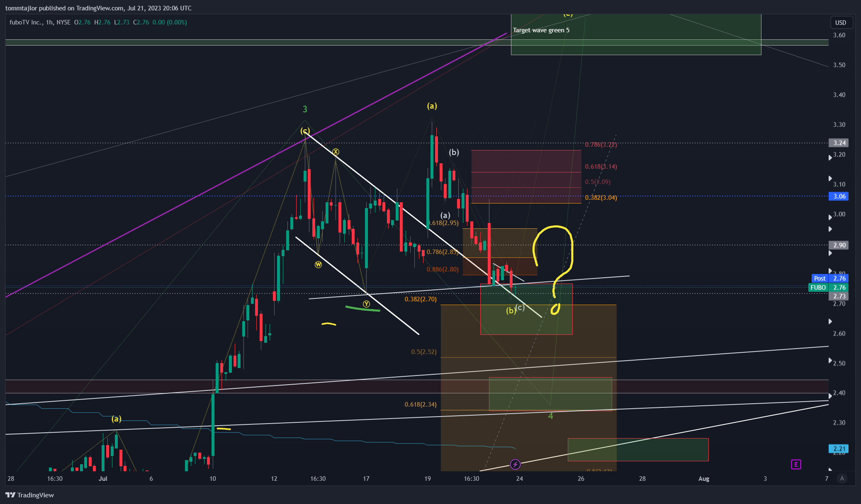Screen dimensions: 861x504
Task: Click the fuboTV Inc., 1h, NYSE title
Action: click(40, 22)
